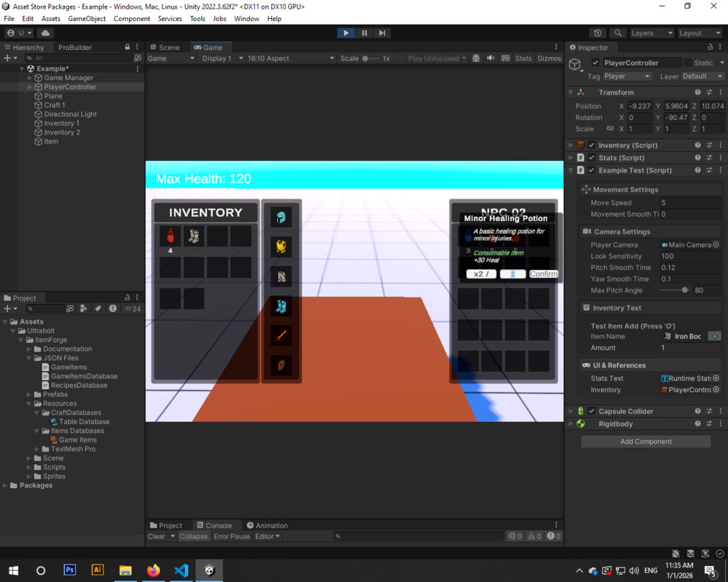This screenshot has height=582, width=728.
Task: Open Gizmos options in the Game view
Action: pos(549,58)
